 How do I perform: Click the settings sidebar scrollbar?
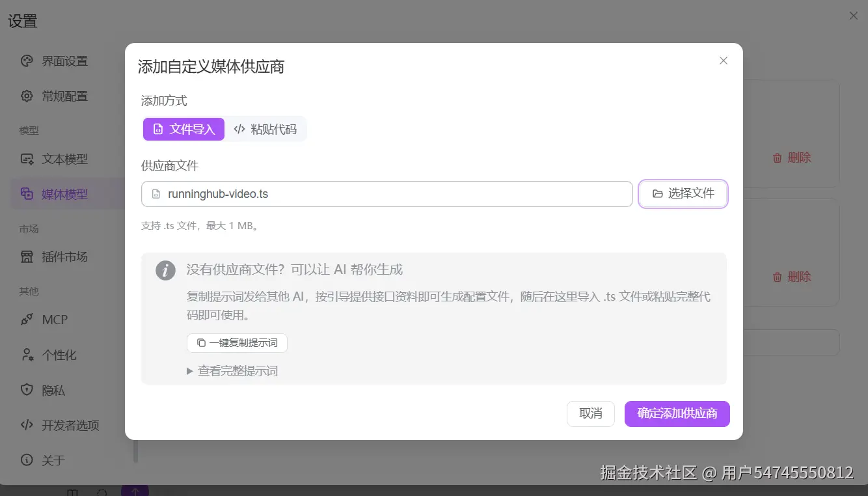tap(136, 451)
